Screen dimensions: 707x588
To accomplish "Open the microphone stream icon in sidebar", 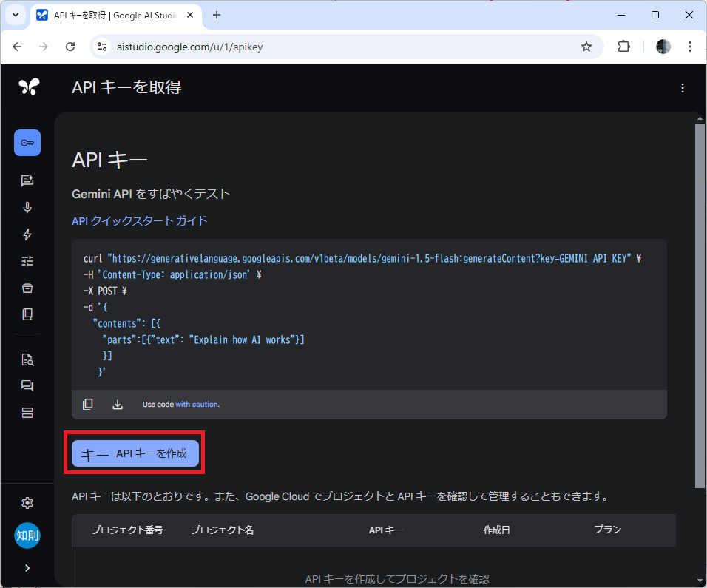I will [27, 207].
